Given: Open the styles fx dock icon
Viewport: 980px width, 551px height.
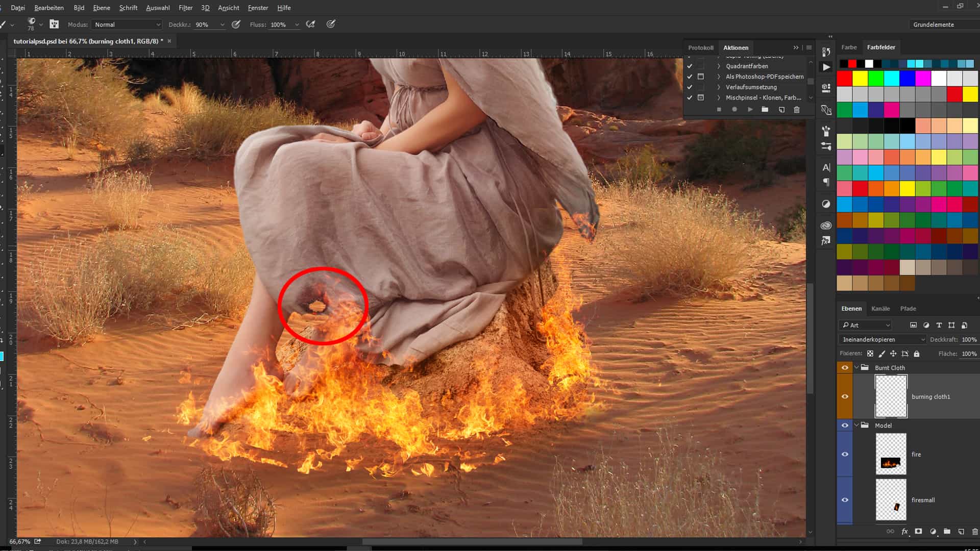Looking at the screenshot, I should [x=826, y=240].
